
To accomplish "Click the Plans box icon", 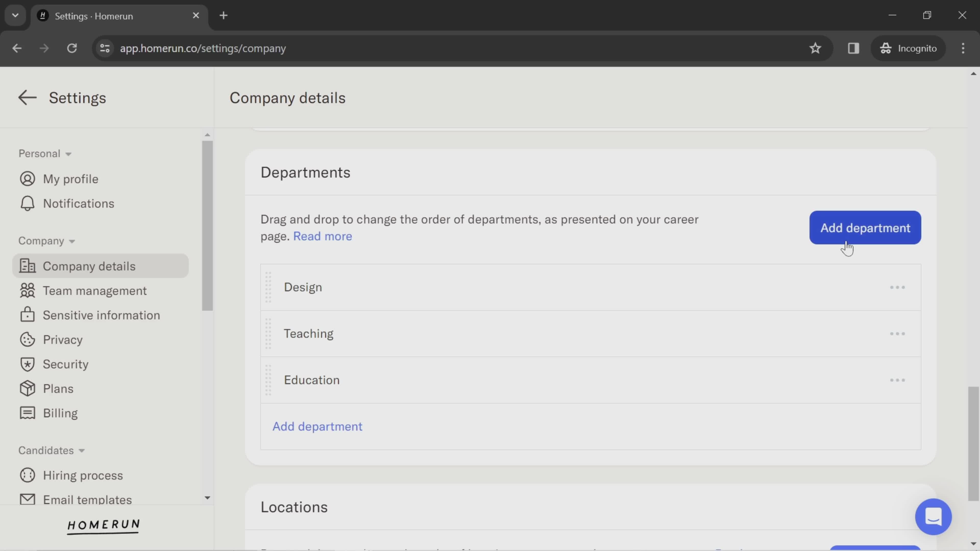I will tap(27, 389).
